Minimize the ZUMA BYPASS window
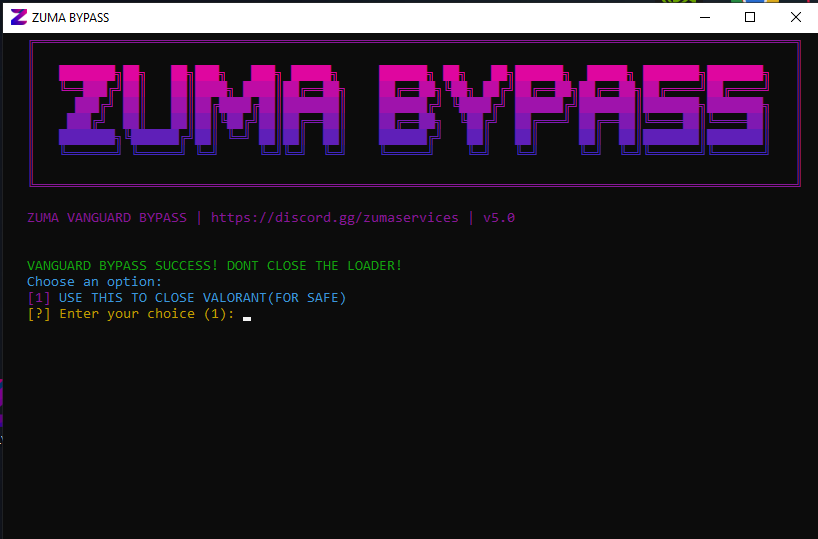 tap(705, 17)
